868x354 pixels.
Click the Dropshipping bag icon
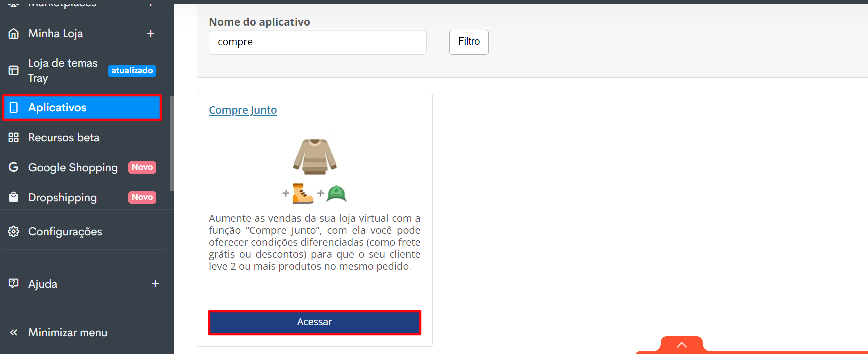(14, 197)
